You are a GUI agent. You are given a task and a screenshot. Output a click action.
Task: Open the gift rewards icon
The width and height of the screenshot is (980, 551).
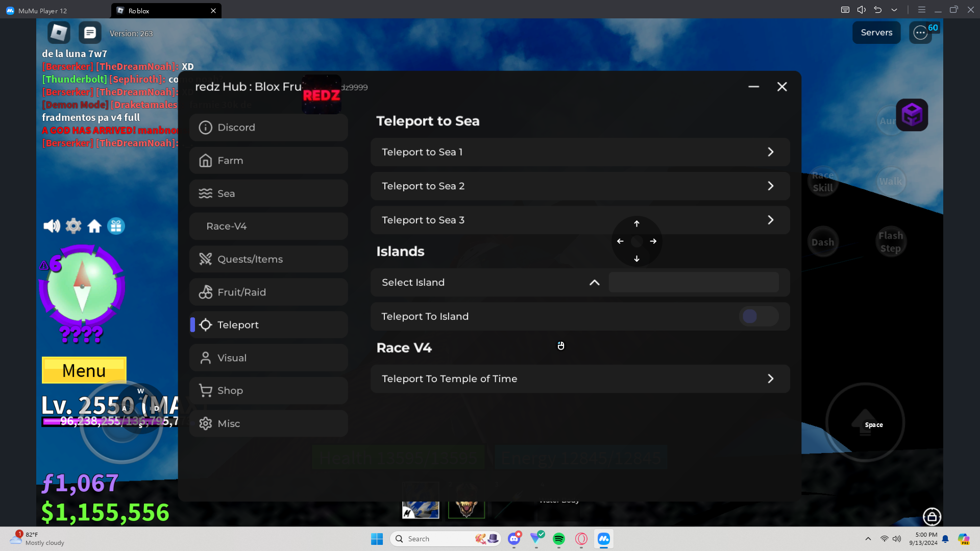click(x=116, y=226)
